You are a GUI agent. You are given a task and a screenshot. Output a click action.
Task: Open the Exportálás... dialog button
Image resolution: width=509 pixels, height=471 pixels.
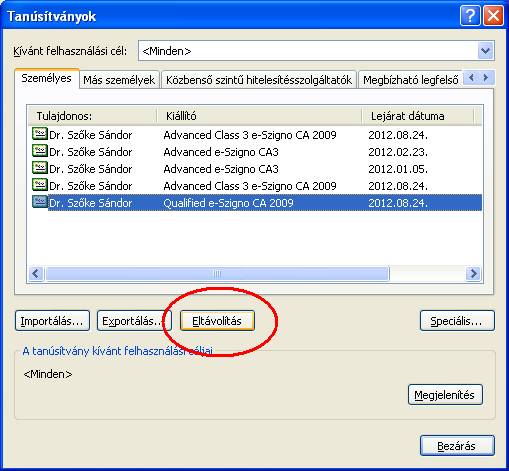[134, 321]
